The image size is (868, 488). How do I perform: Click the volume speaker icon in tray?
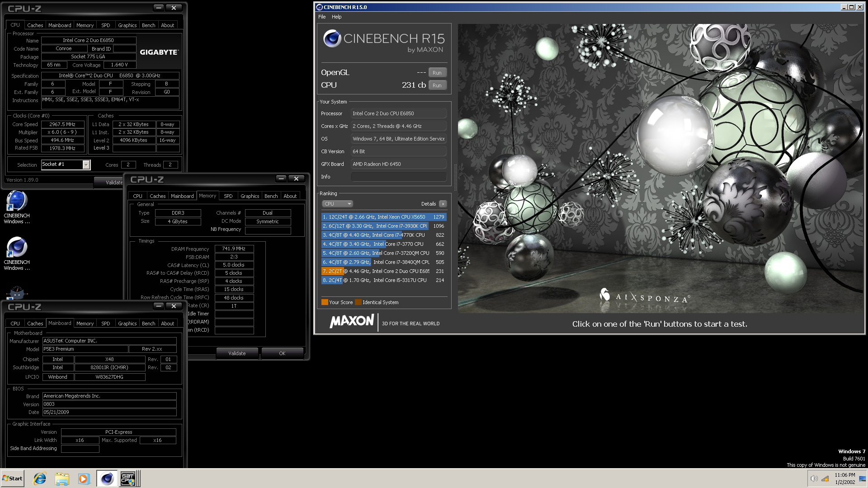click(x=814, y=479)
